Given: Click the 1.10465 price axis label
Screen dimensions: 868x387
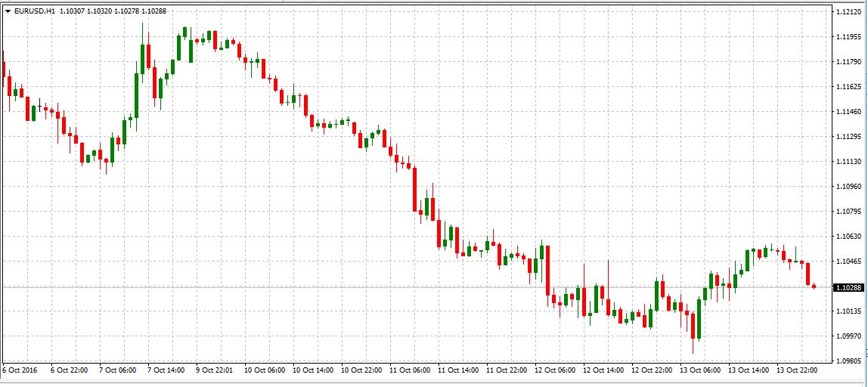Looking at the screenshot, I should coord(849,262).
